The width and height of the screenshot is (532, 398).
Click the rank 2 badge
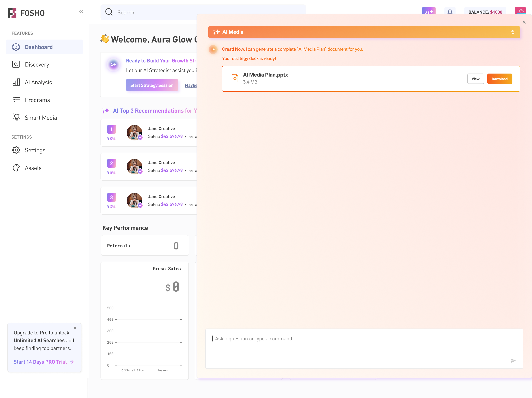tap(111, 163)
